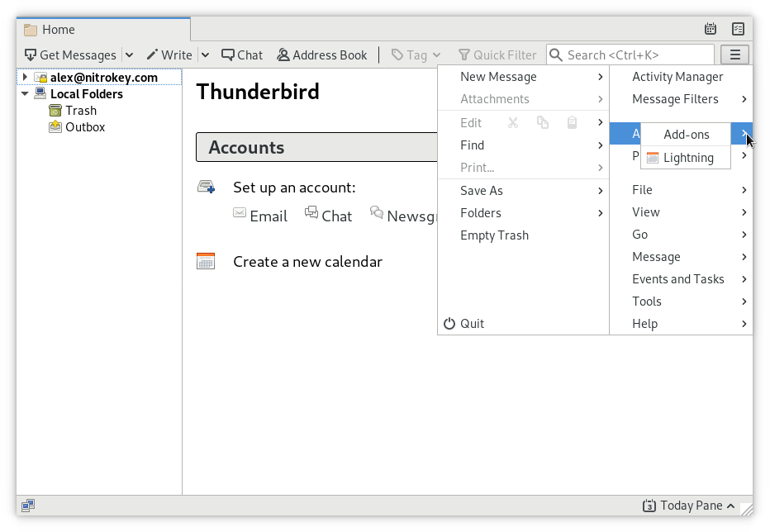Choose Quit from the menu
This screenshot has width=770, height=532.
tap(523, 324)
